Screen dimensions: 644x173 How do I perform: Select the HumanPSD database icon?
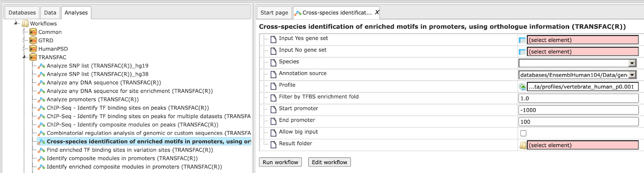coord(33,49)
